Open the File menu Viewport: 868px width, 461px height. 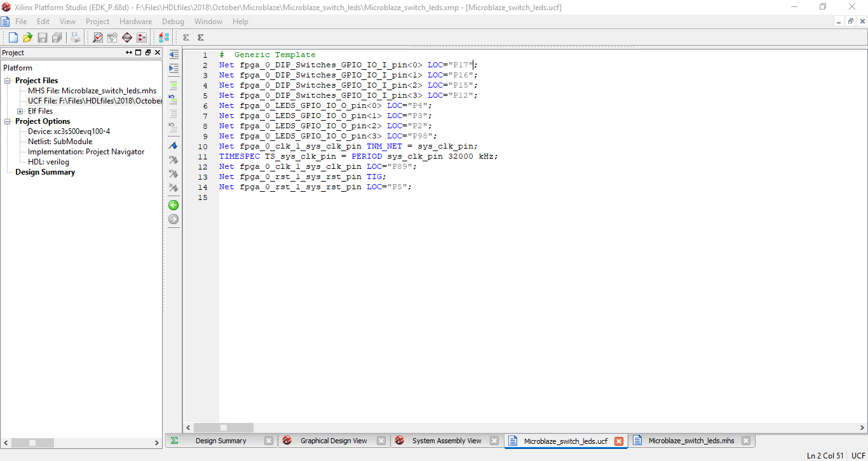coord(21,22)
